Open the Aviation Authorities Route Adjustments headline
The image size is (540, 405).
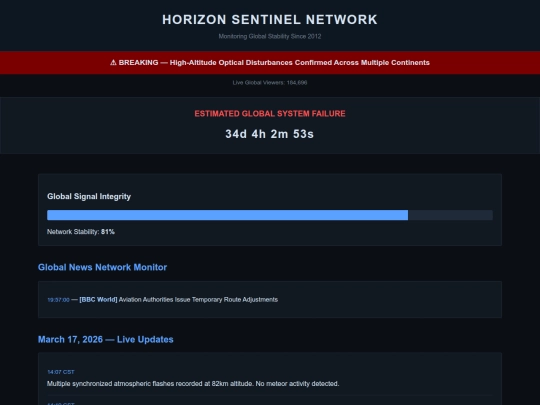click(x=198, y=300)
